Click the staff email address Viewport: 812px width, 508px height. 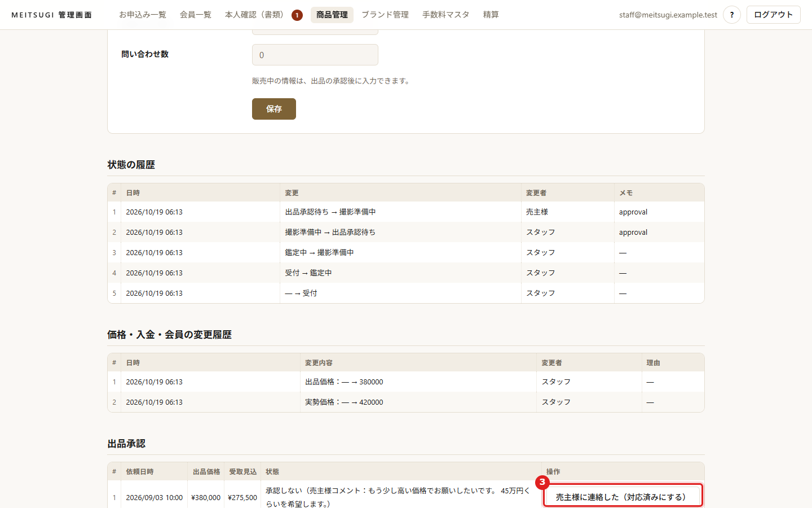point(668,15)
